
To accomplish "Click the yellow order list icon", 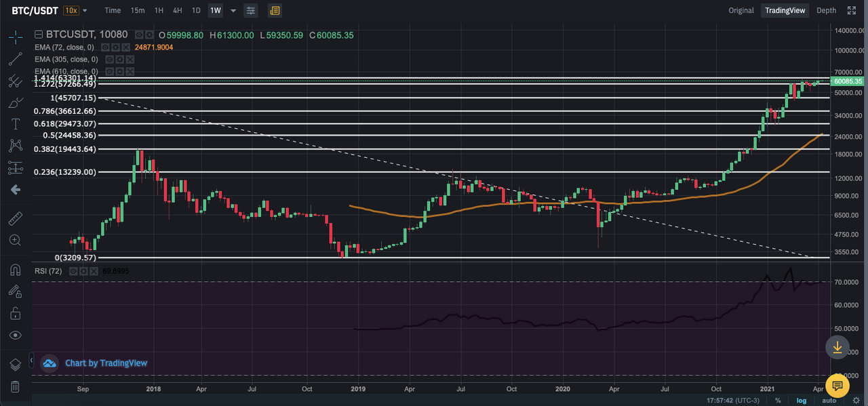I will click(275, 10).
